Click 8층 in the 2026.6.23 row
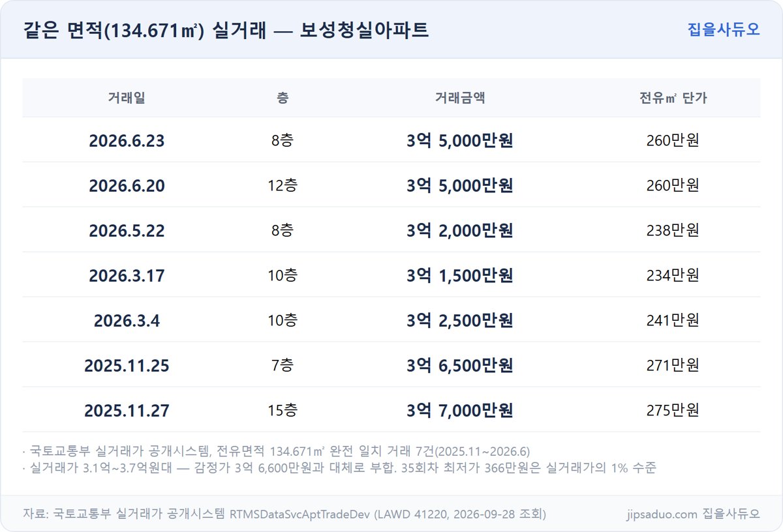Viewport: 783px width, 532px height. (x=283, y=141)
